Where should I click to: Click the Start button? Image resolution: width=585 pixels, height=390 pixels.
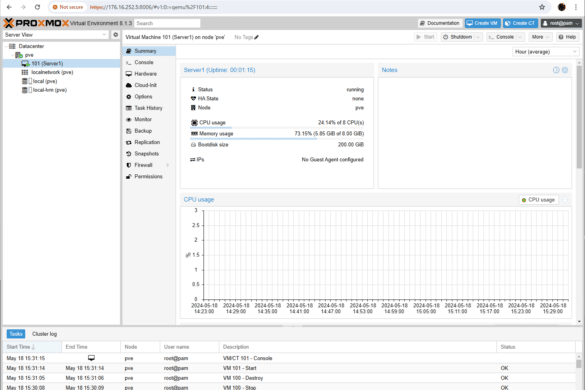coord(425,37)
